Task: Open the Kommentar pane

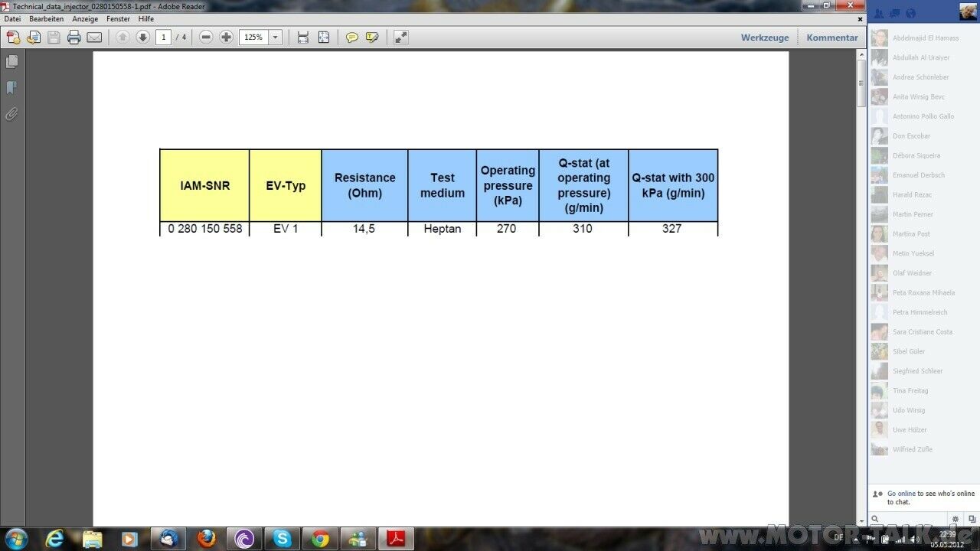Action: (832, 37)
